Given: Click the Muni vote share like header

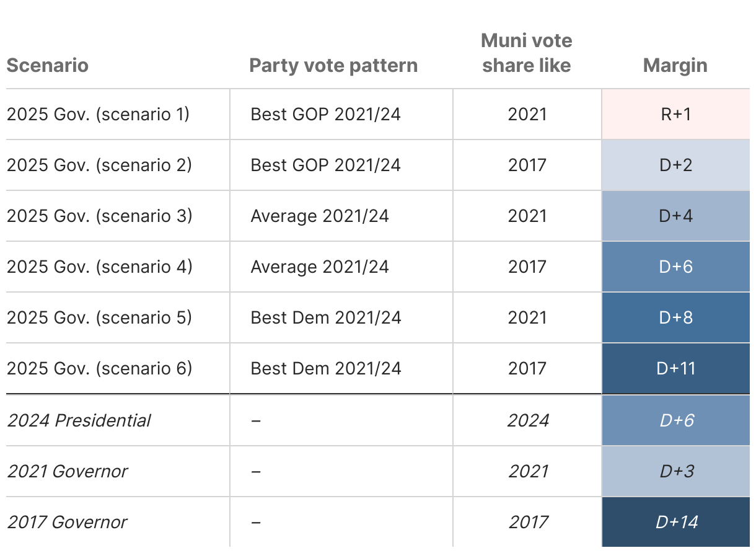Looking at the screenshot, I should [x=527, y=53].
